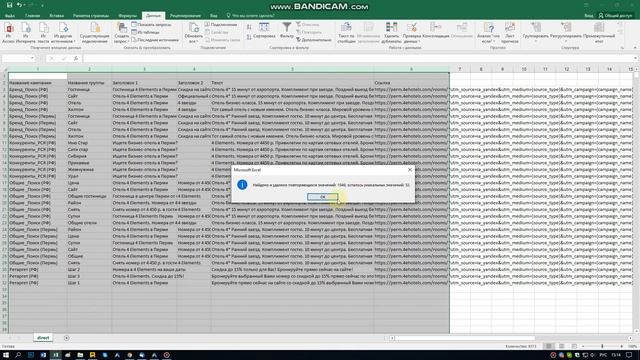Click the Select All corner of the sheet
640x360 pixels.
[x=4, y=69]
